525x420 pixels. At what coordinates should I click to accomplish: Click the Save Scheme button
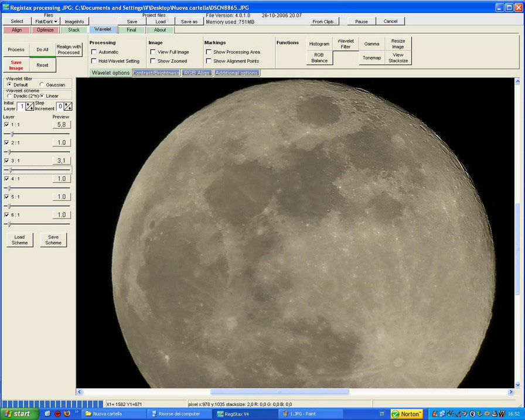(x=53, y=240)
